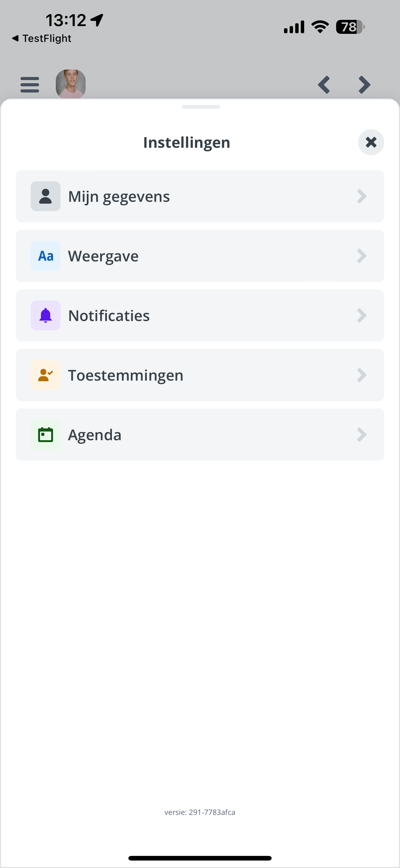Open the Mijn gegevens menu item
Screen dimensions: 400x868
[200, 197]
